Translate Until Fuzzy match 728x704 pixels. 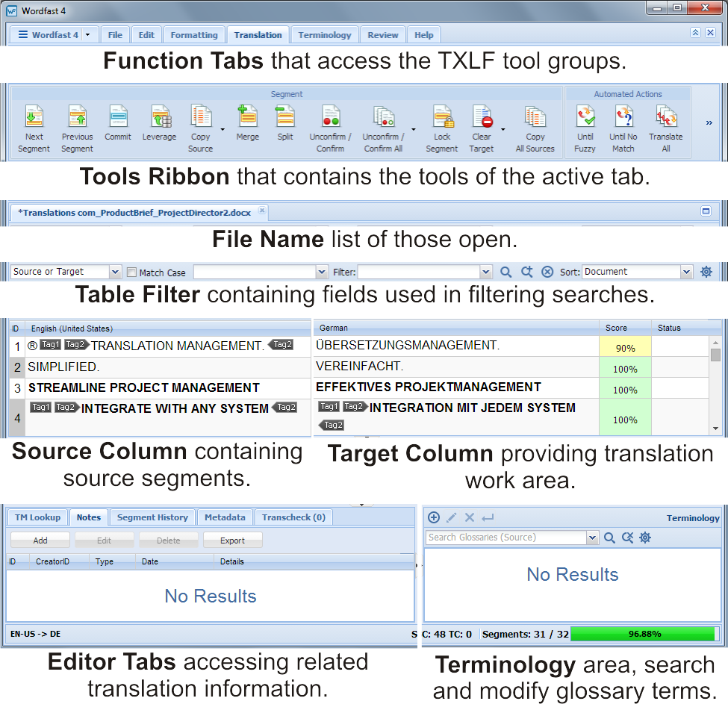[585, 128]
